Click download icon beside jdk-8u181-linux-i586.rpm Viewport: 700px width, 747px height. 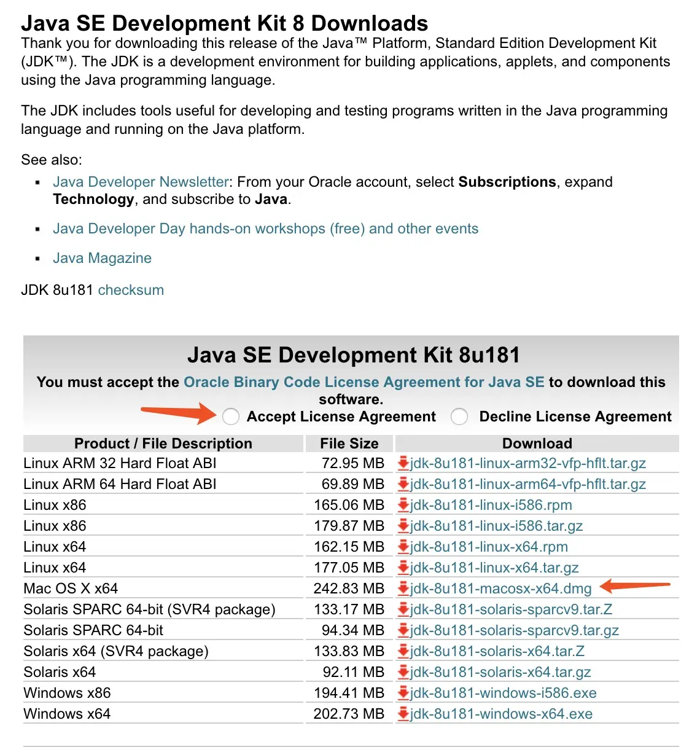point(403,505)
